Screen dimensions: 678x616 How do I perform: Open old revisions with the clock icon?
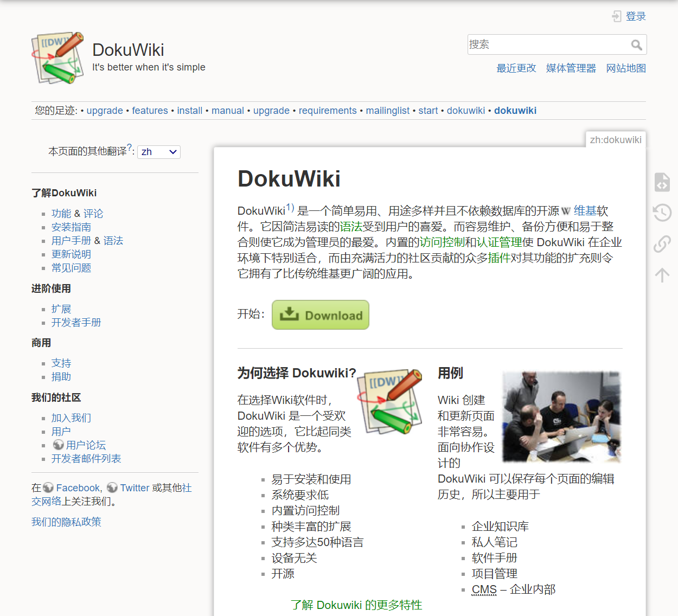tap(662, 213)
